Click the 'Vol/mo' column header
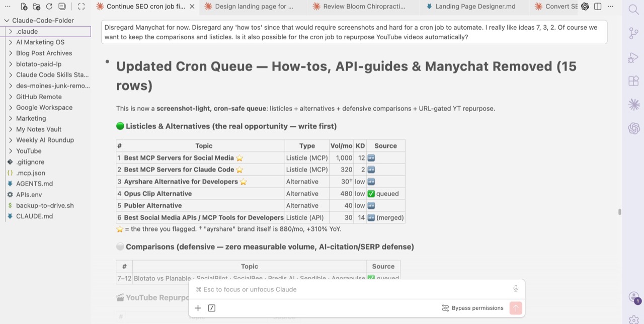 click(342, 146)
